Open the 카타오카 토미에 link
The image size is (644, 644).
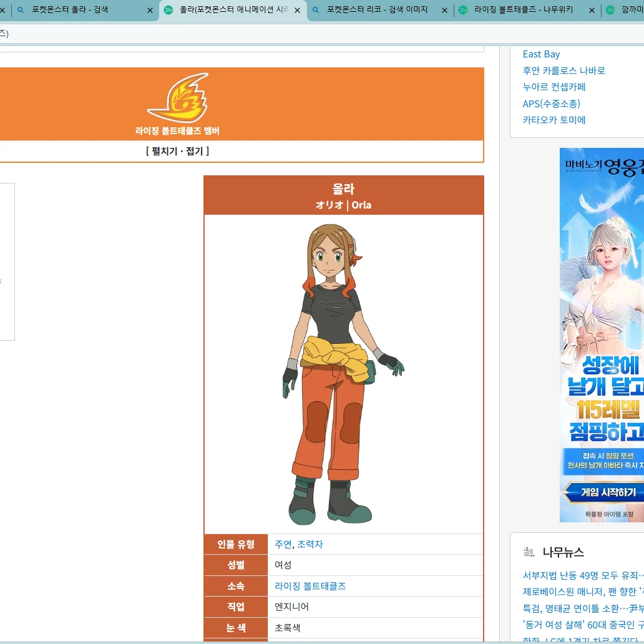click(554, 120)
